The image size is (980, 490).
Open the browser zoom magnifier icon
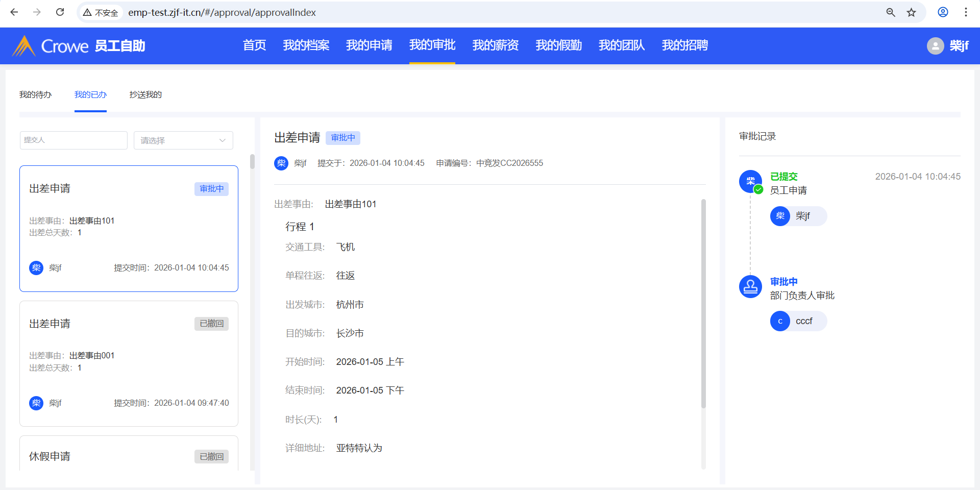click(891, 12)
